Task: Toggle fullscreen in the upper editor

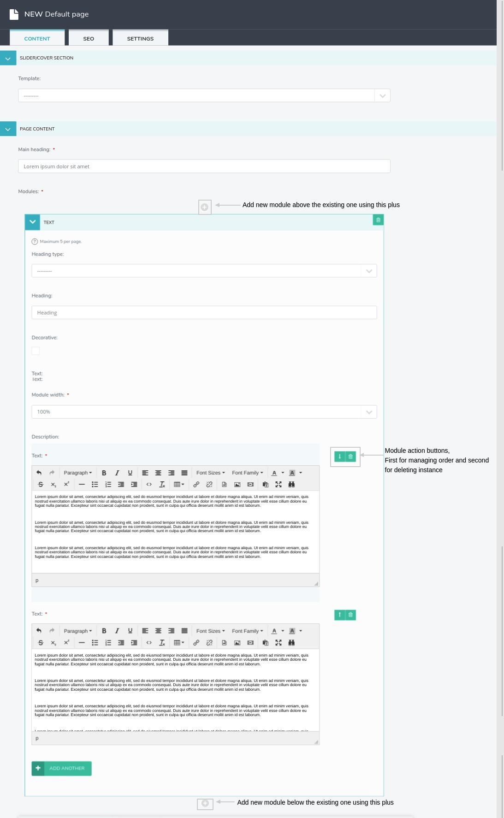Action: [x=279, y=484]
